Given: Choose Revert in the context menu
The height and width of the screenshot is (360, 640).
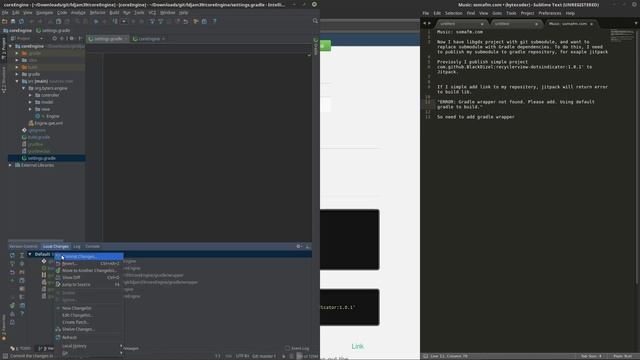Looking at the screenshot, I should click(89, 264).
